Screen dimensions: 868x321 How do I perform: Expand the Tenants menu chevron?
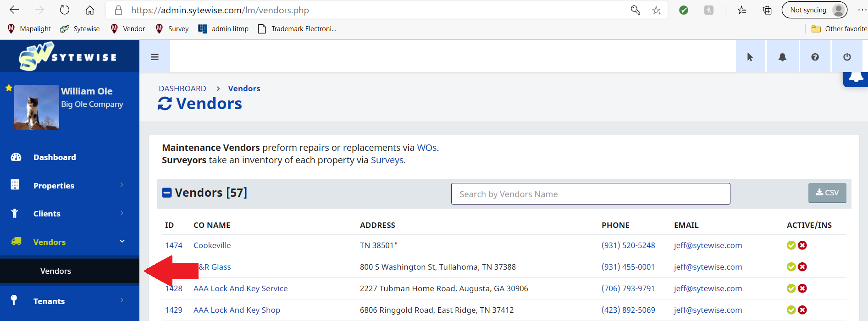(x=122, y=300)
